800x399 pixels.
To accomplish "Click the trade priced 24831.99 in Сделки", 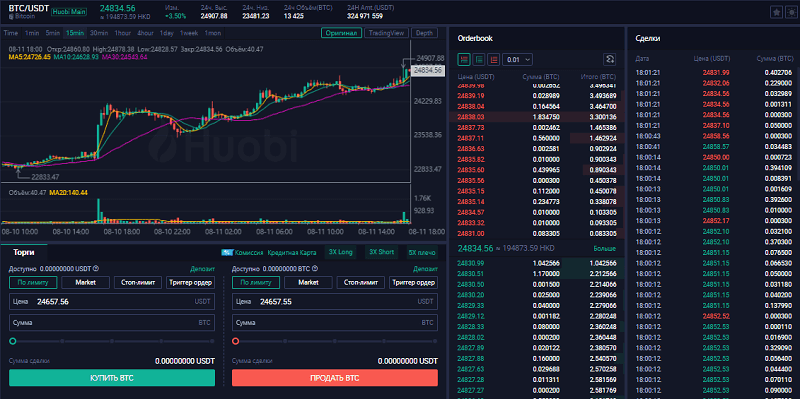I will [x=713, y=72].
